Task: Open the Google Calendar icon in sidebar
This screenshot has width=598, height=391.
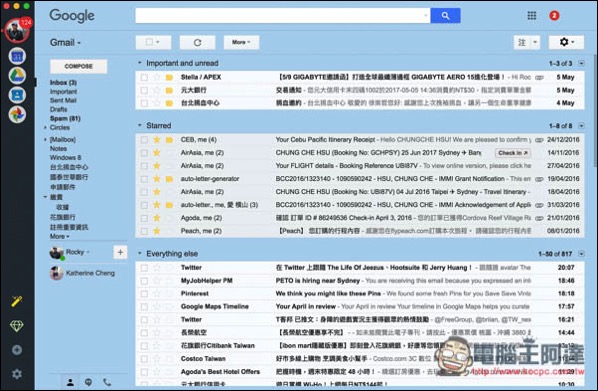Action: coord(17,56)
